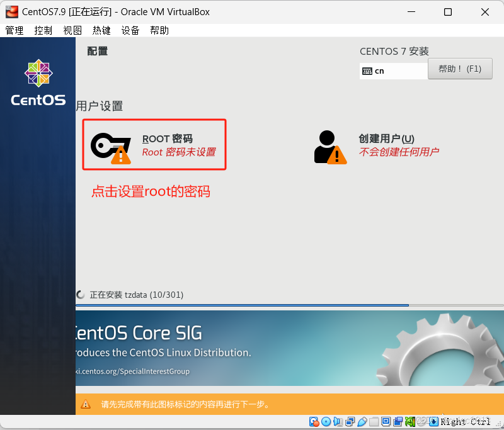Viewport: 504px width, 430px height.
Task: Maximize the VirtualBox window
Action: click(448, 12)
